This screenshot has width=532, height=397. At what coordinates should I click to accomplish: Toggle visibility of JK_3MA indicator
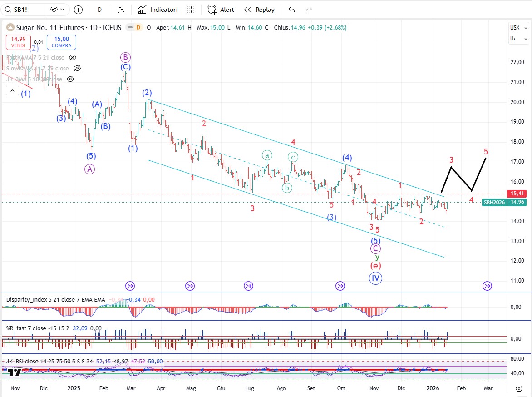(70, 79)
